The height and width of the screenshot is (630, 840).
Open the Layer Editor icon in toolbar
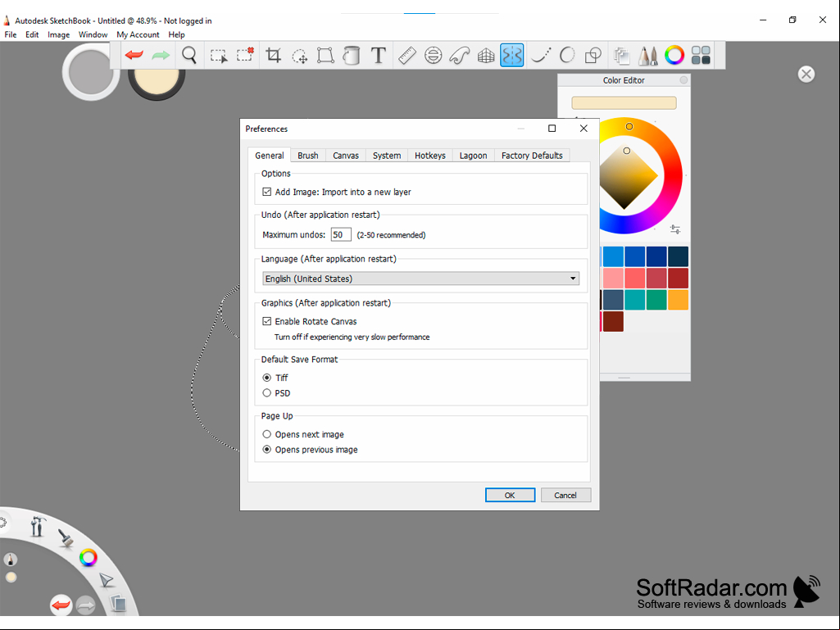click(x=621, y=55)
